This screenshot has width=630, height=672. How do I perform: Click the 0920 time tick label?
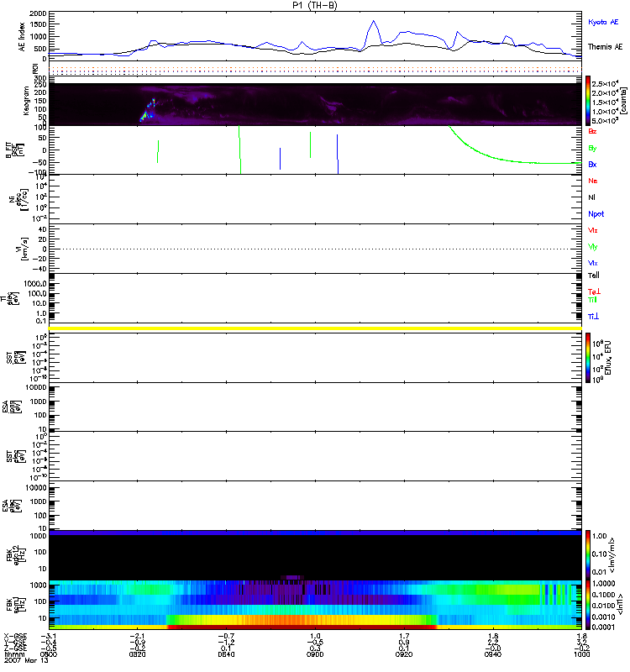404,654
